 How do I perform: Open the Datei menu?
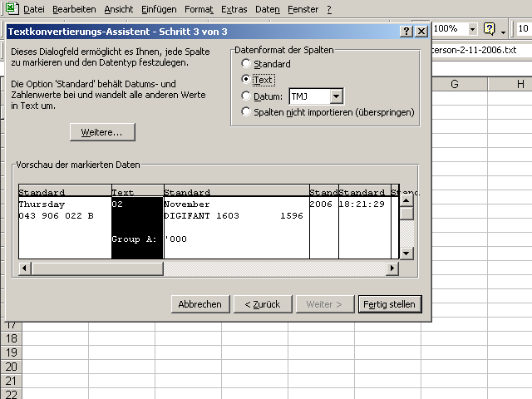tap(34, 9)
